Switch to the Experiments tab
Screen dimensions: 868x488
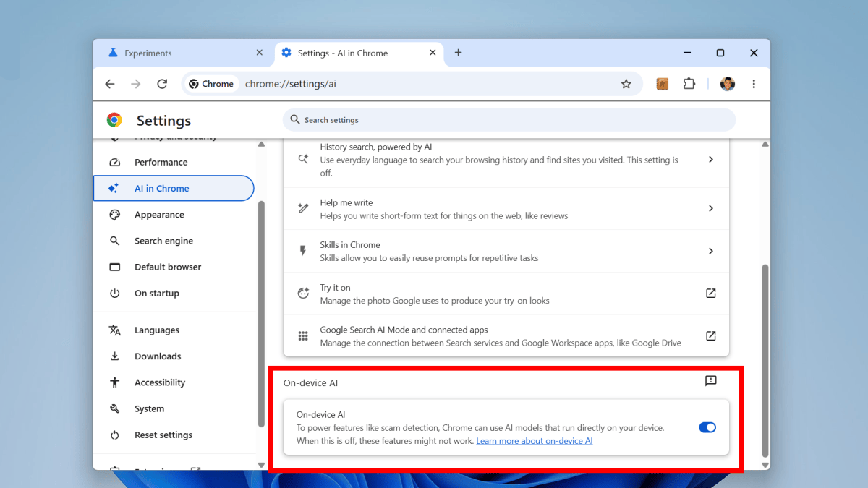coord(183,53)
